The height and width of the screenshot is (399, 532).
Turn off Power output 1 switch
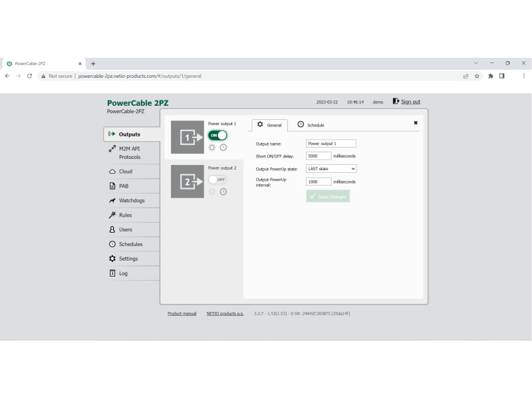point(217,136)
